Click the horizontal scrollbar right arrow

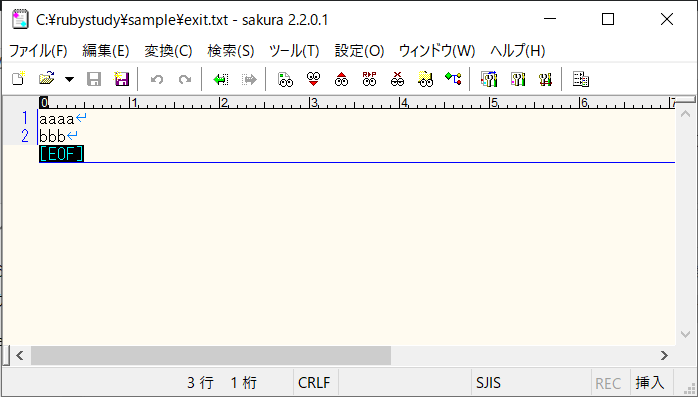pos(665,355)
